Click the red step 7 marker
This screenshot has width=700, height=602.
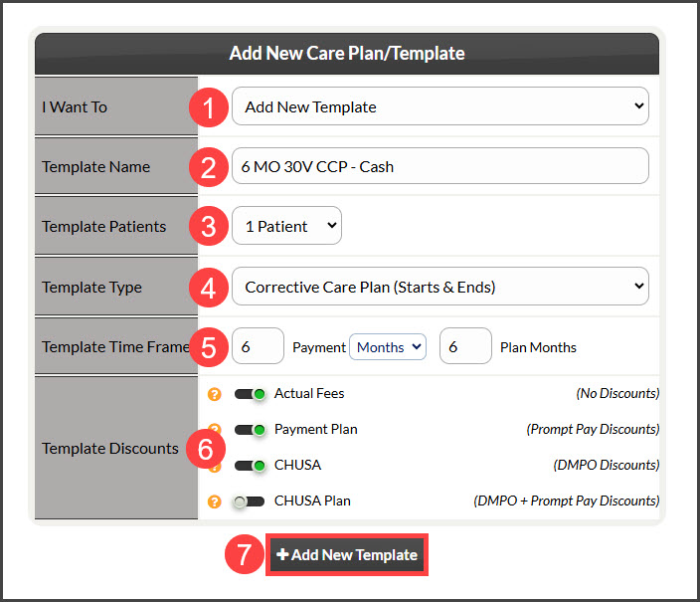(245, 554)
